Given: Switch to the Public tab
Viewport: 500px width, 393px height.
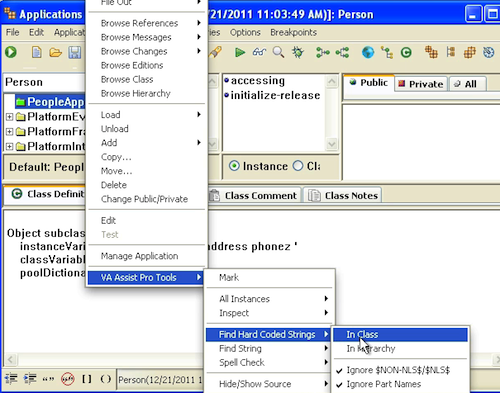Looking at the screenshot, I should 369,83.
